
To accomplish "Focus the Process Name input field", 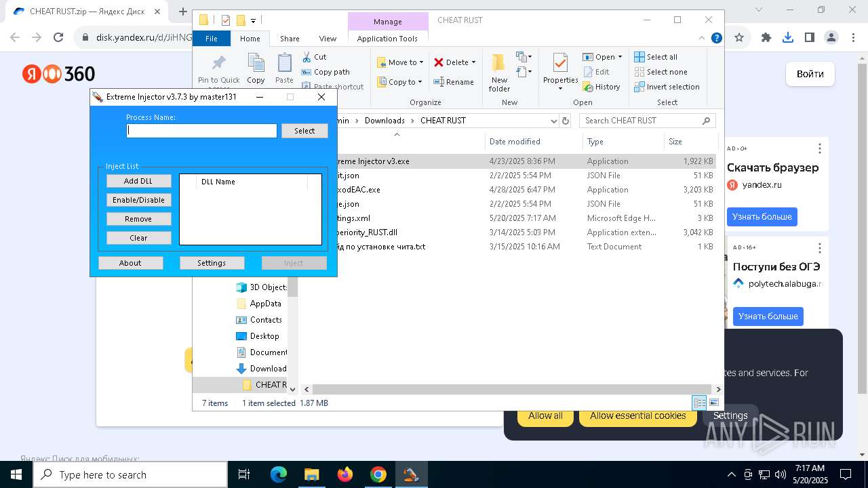I will pyautogui.click(x=202, y=131).
